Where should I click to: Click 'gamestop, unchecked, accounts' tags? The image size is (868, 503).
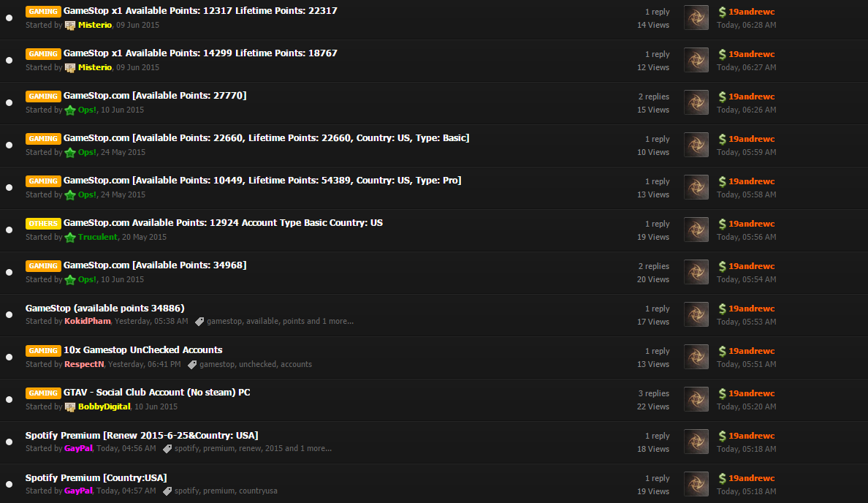pyautogui.click(x=256, y=364)
